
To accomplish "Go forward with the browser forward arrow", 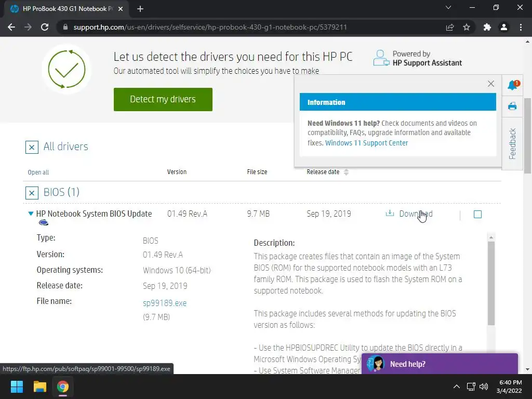I will pyautogui.click(x=28, y=27).
